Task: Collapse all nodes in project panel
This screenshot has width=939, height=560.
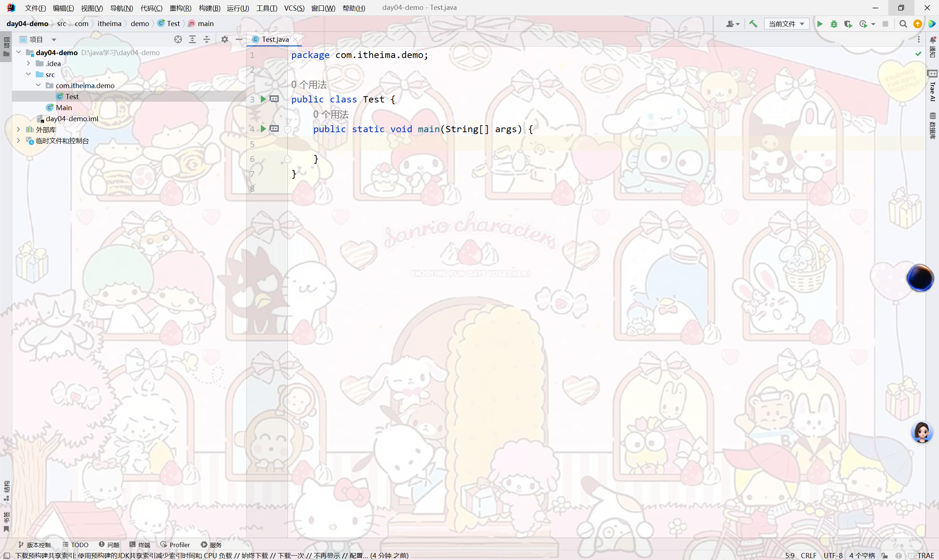Action: click(207, 39)
